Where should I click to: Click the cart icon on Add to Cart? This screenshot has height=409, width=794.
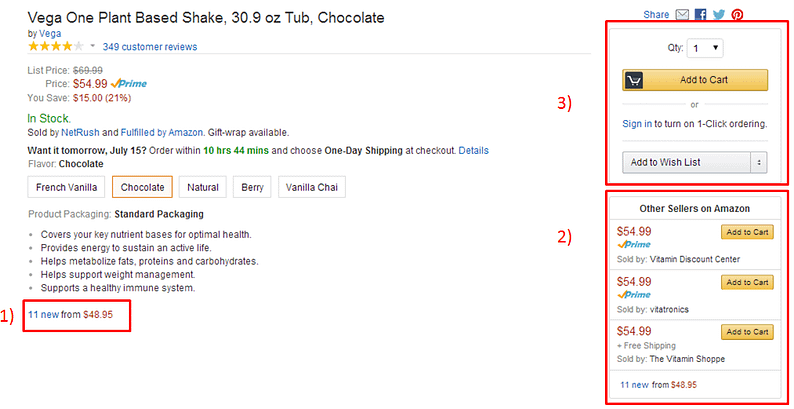point(634,80)
